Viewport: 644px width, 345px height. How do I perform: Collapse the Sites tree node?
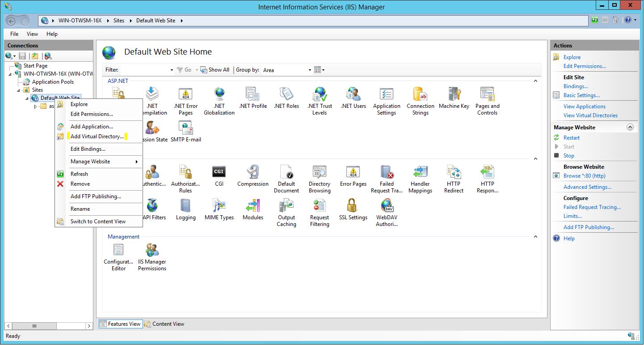pyautogui.click(x=19, y=90)
